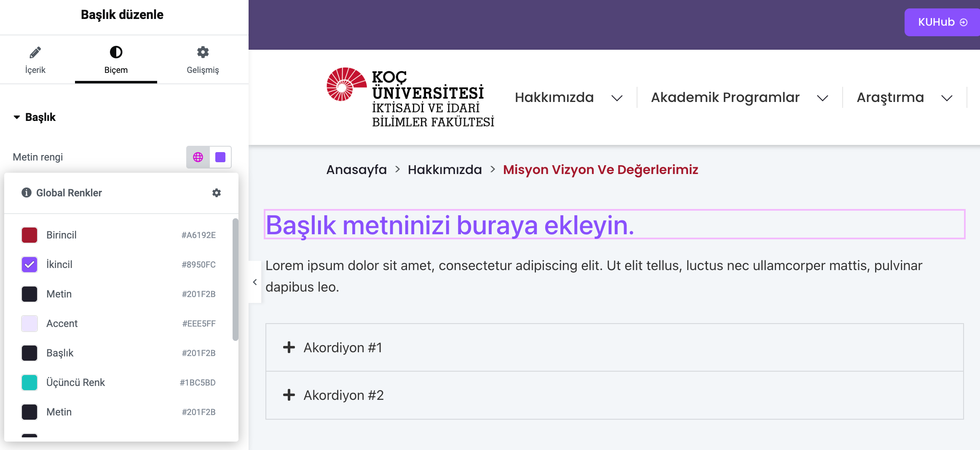Click the plus icon on Akordiyon #2
This screenshot has height=450, width=980.
289,395
